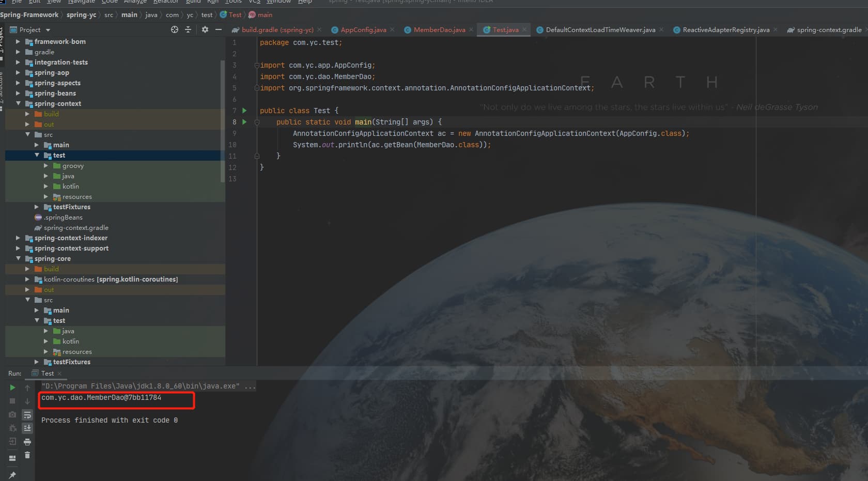Click the print console output icon
The height and width of the screenshot is (481, 868).
pyautogui.click(x=27, y=442)
